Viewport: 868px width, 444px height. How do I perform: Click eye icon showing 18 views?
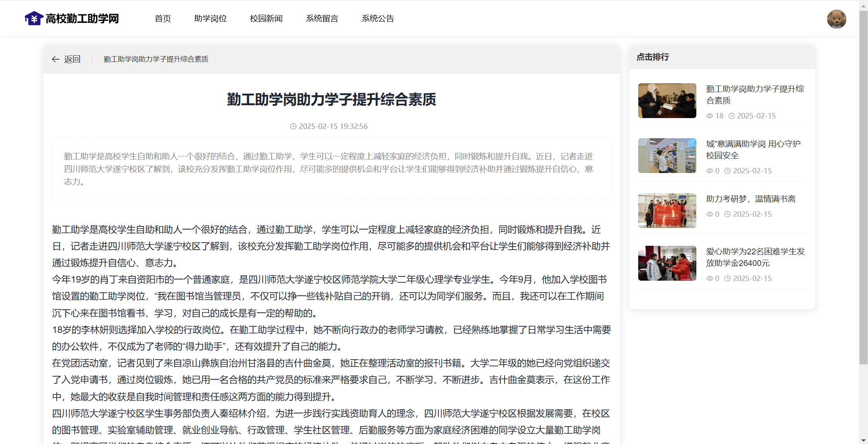[710, 116]
